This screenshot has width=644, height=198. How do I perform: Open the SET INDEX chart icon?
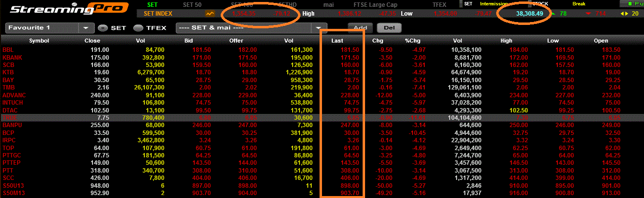tap(210, 14)
